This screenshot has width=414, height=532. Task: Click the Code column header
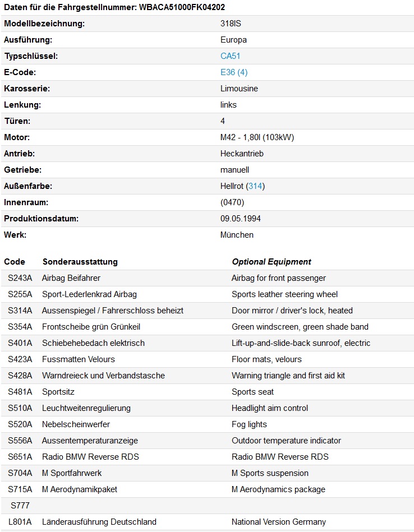tap(15, 262)
